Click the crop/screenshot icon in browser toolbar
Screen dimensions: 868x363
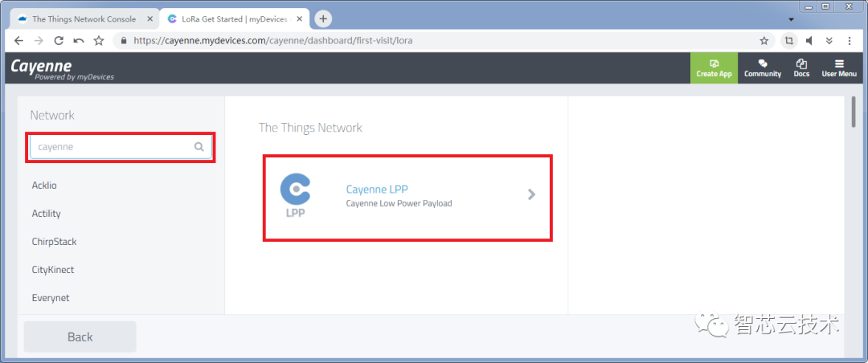click(788, 40)
